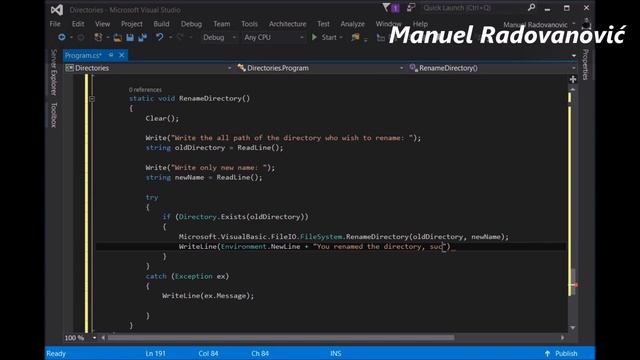
Task: Save Program.cs with the Save icon
Action: pos(130,38)
